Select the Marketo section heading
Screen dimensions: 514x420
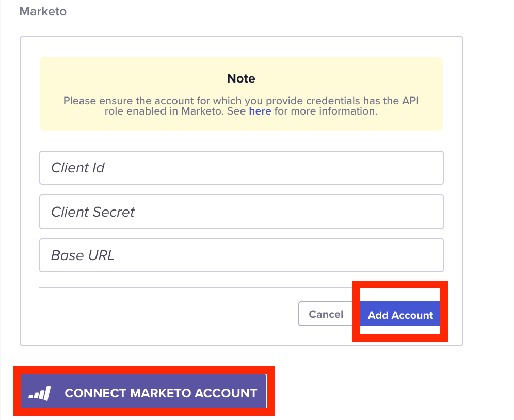[x=43, y=11]
